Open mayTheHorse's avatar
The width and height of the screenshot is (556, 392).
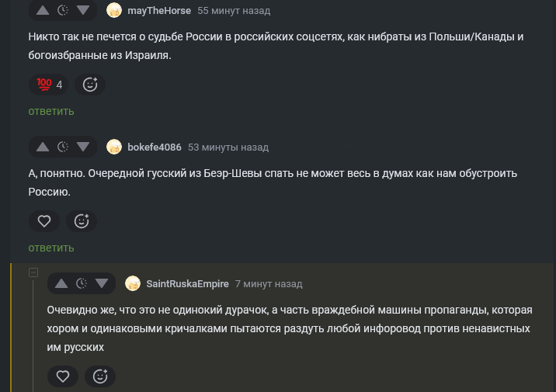[x=114, y=11]
